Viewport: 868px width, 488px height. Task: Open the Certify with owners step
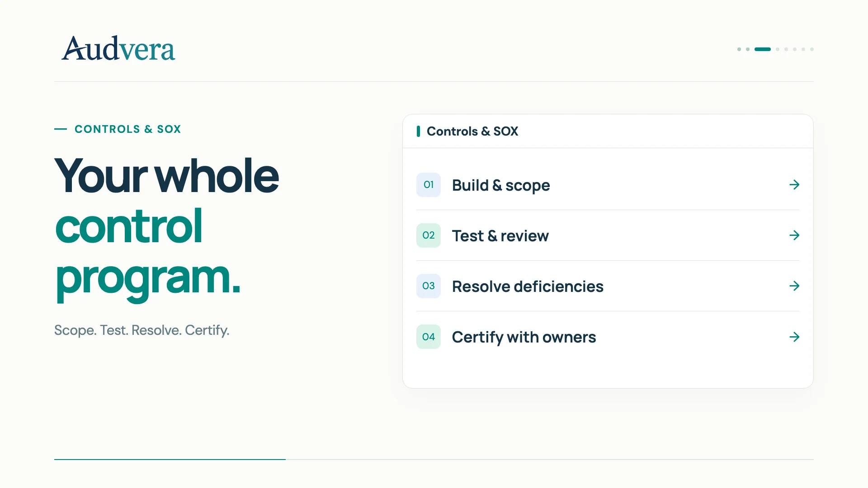(x=608, y=337)
